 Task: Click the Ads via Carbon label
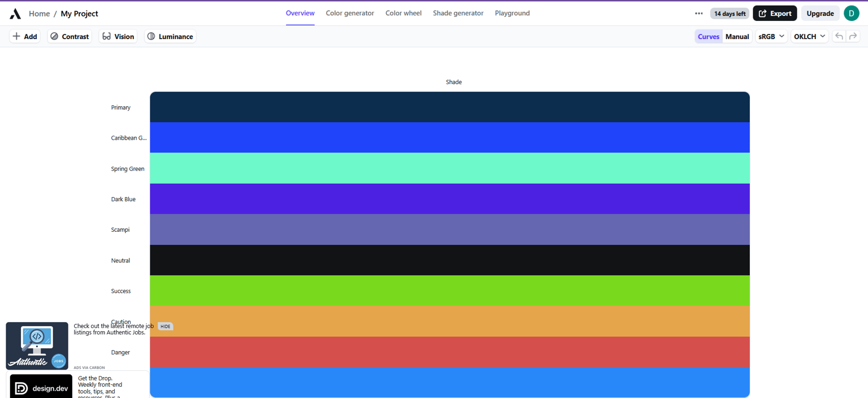click(89, 367)
